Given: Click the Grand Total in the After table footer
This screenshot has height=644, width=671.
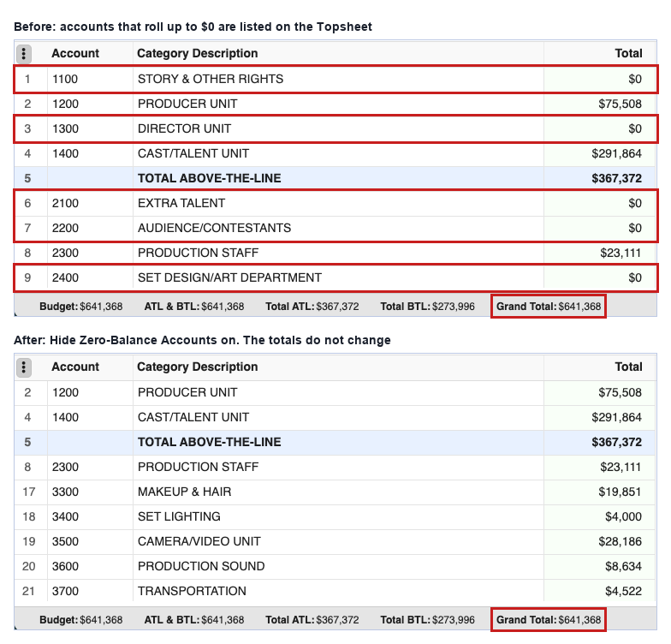Looking at the screenshot, I should pos(549,620).
